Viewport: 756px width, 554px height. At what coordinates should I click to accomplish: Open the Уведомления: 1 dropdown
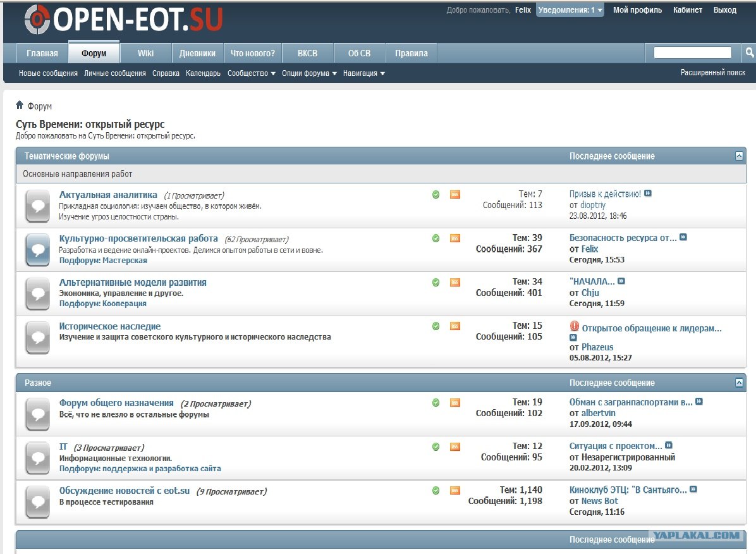click(570, 10)
